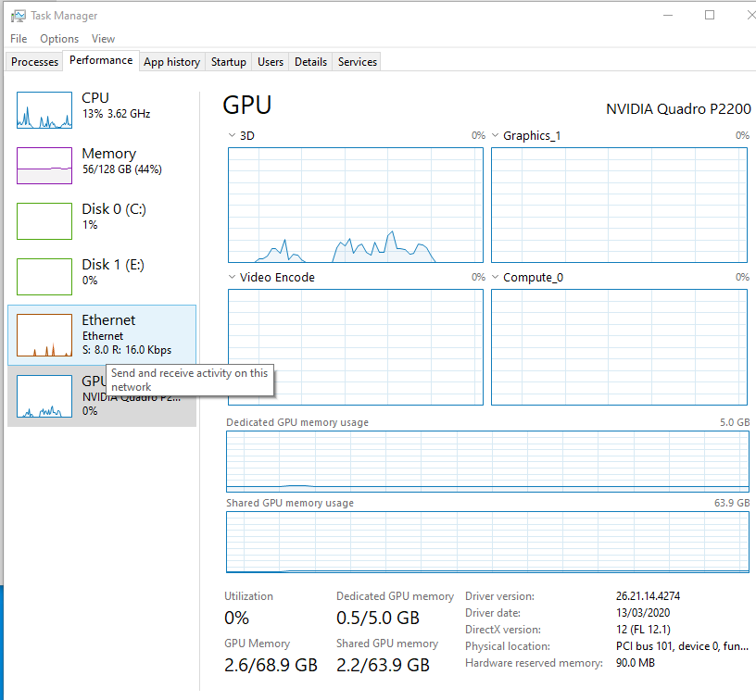Open the Video Encode engine dropdown

pyautogui.click(x=231, y=277)
